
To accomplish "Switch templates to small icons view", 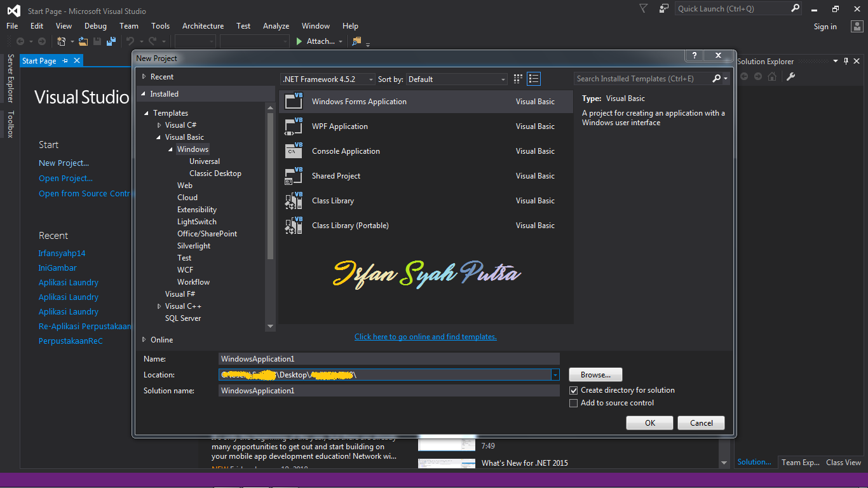I will pyautogui.click(x=518, y=79).
